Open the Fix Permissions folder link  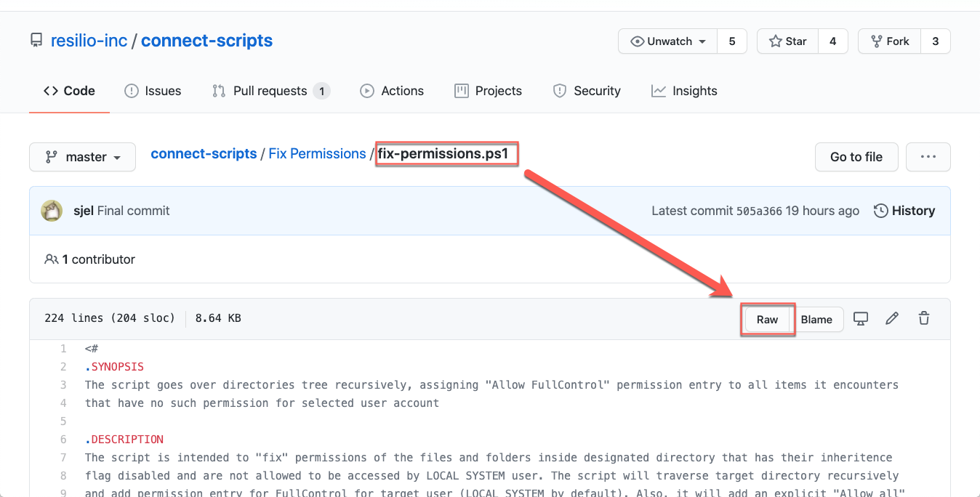[x=317, y=154]
